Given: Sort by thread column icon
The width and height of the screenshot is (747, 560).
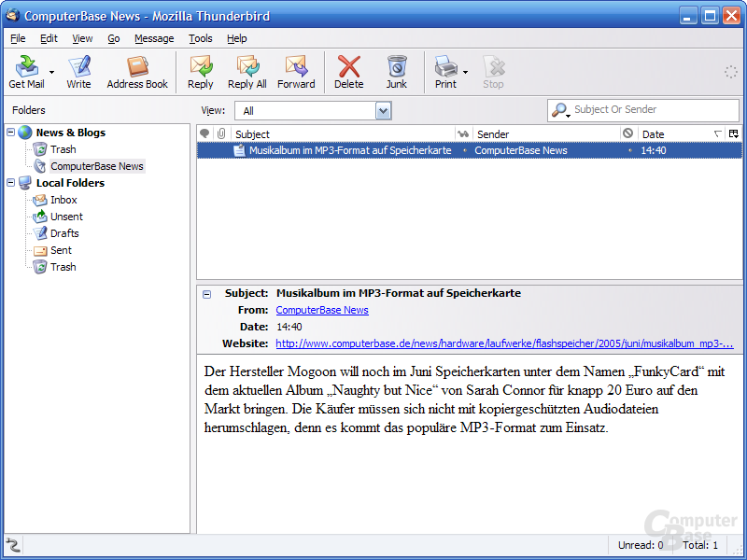Looking at the screenshot, I should click(x=204, y=133).
